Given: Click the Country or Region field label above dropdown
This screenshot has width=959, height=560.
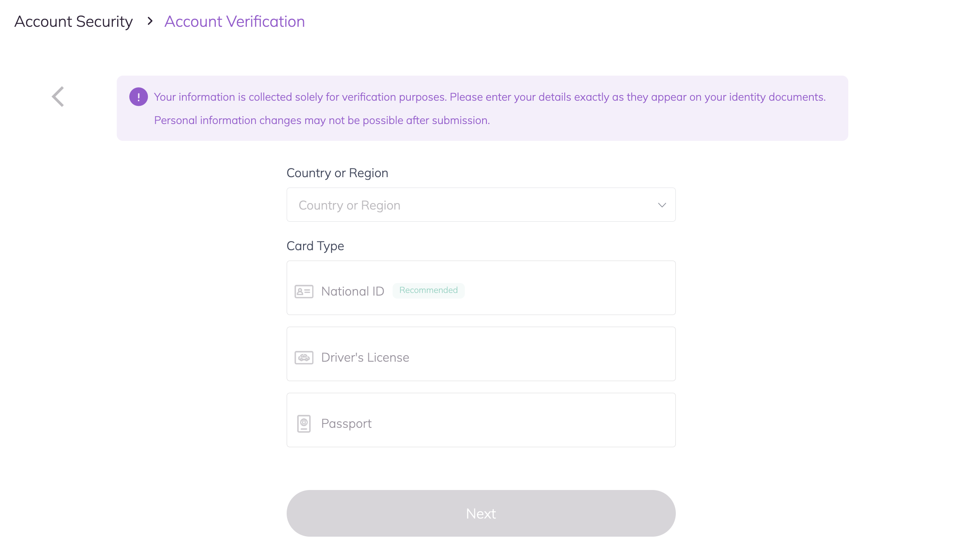Looking at the screenshot, I should point(337,173).
